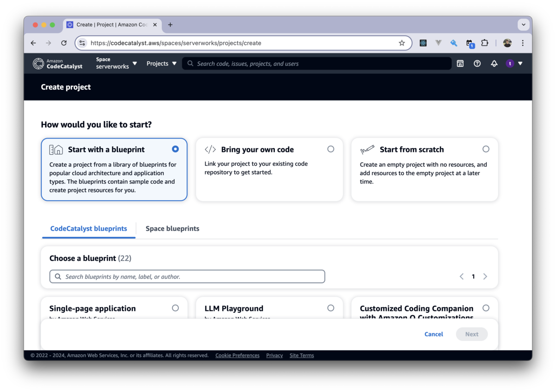Viewport: 556px width, 392px height.
Task: Open the Projects dropdown menu
Action: pyautogui.click(x=161, y=63)
